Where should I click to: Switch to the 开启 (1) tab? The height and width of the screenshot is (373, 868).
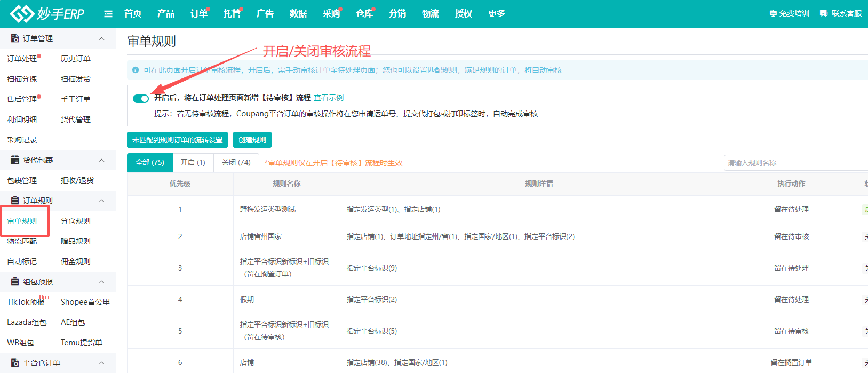coord(193,163)
